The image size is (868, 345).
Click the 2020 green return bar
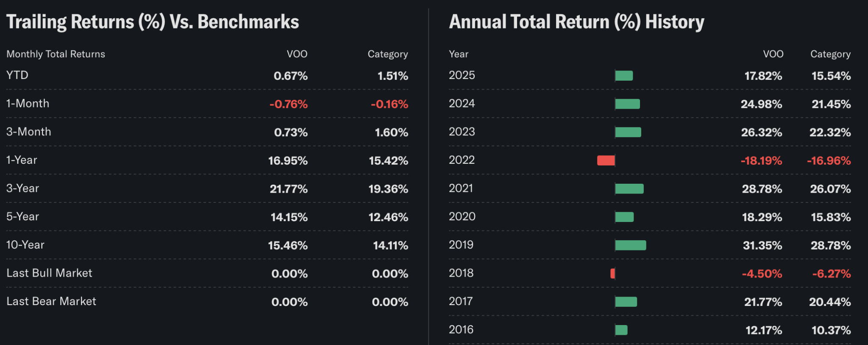pyautogui.click(x=624, y=217)
